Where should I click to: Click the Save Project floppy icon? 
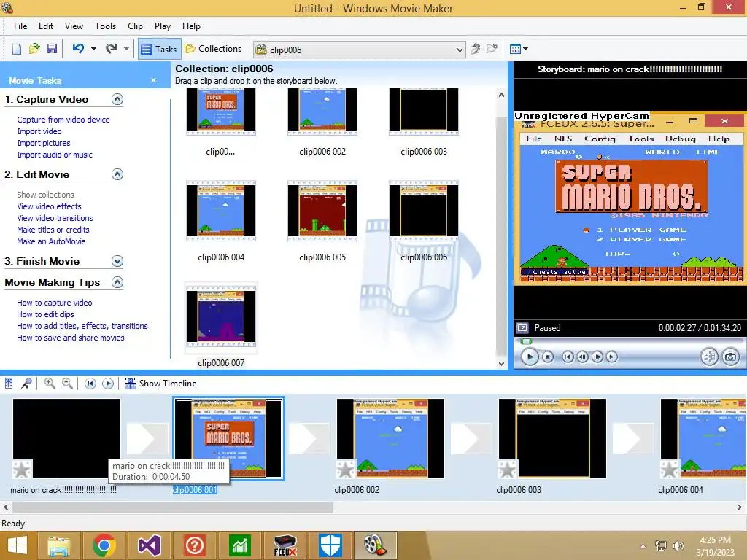tap(52, 49)
